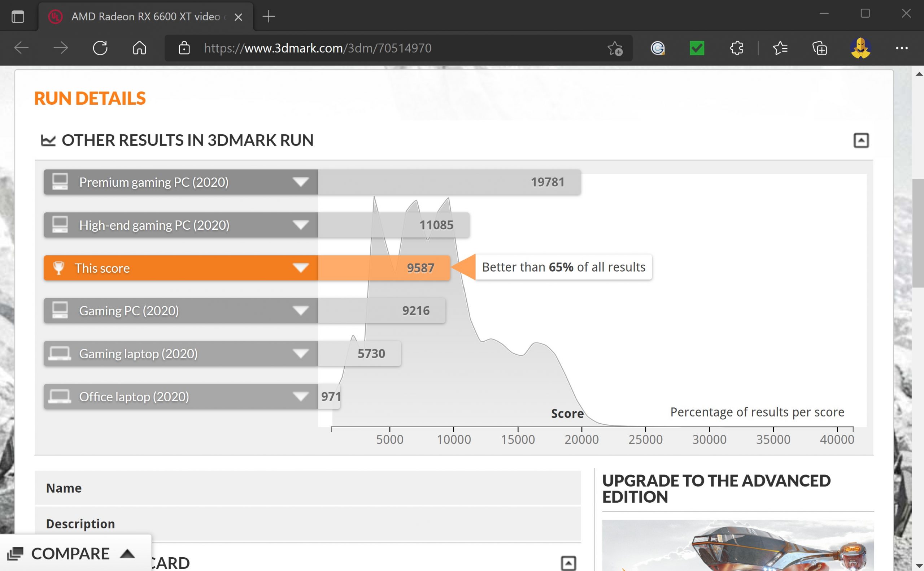This screenshot has width=924, height=571.
Task: Click the 9587 This score value
Action: (x=420, y=268)
